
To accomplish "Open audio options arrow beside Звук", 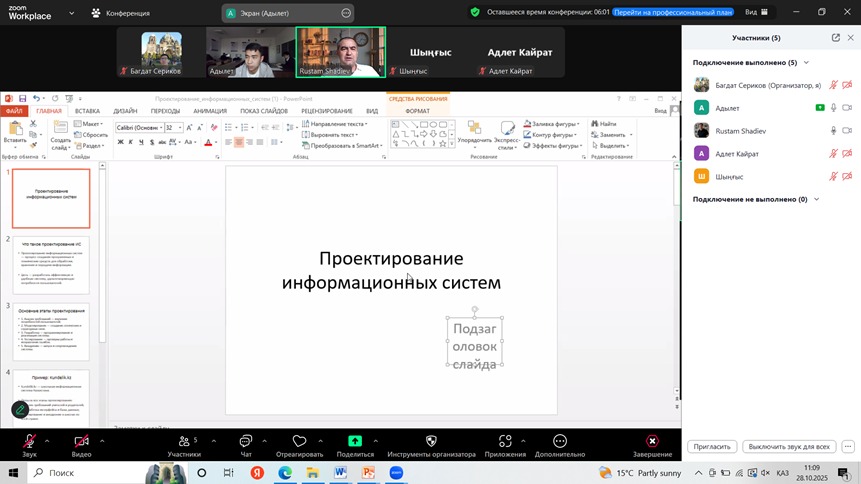I will pyautogui.click(x=47, y=441).
